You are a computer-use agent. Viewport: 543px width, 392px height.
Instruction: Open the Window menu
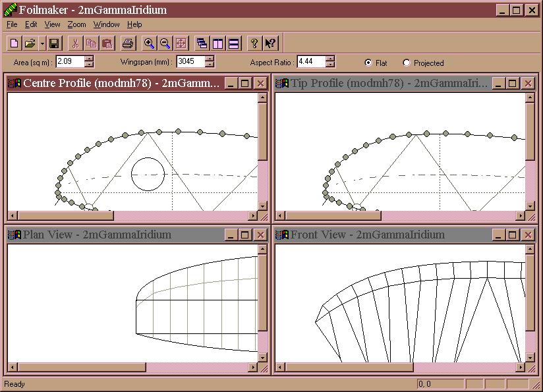pos(106,24)
